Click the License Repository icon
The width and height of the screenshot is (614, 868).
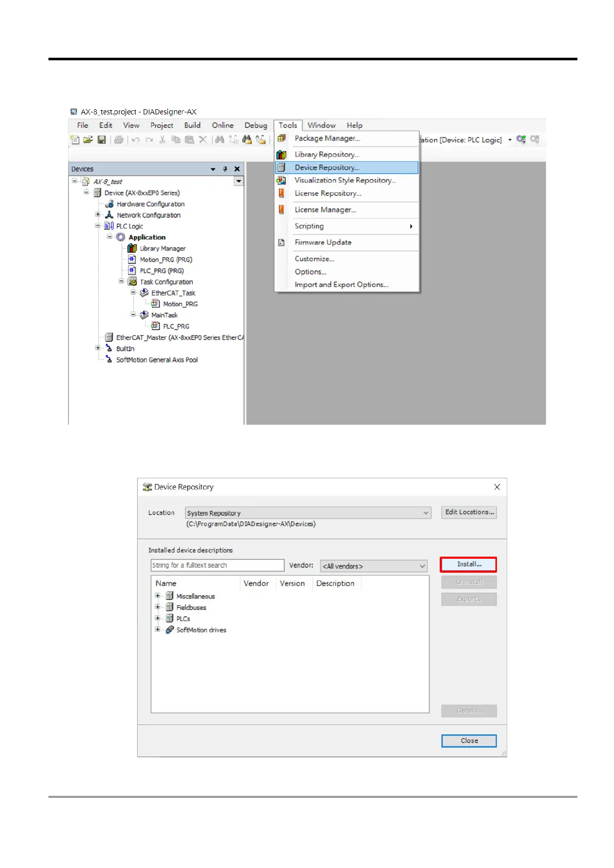(x=281, y=193)
